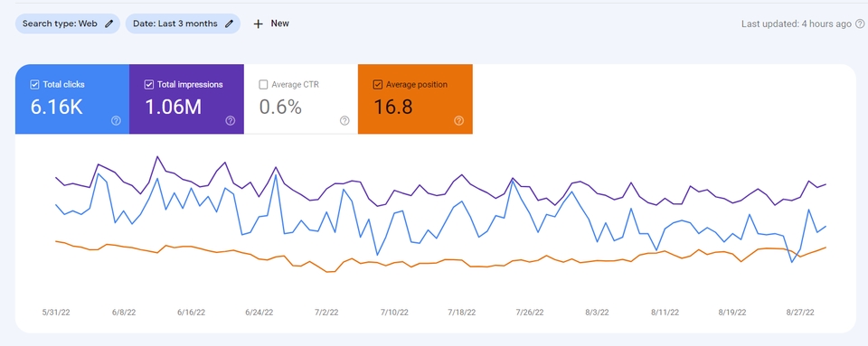Open help icon on Average position card
Image resolution: width=868 pixels, height=346 pixels.
[459, 120]
